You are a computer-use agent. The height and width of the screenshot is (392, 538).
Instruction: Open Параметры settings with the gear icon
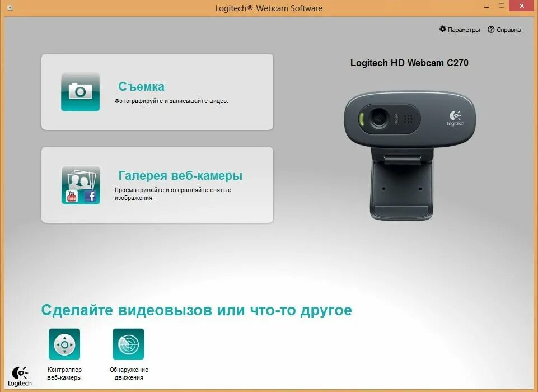(x=460, y=30)
